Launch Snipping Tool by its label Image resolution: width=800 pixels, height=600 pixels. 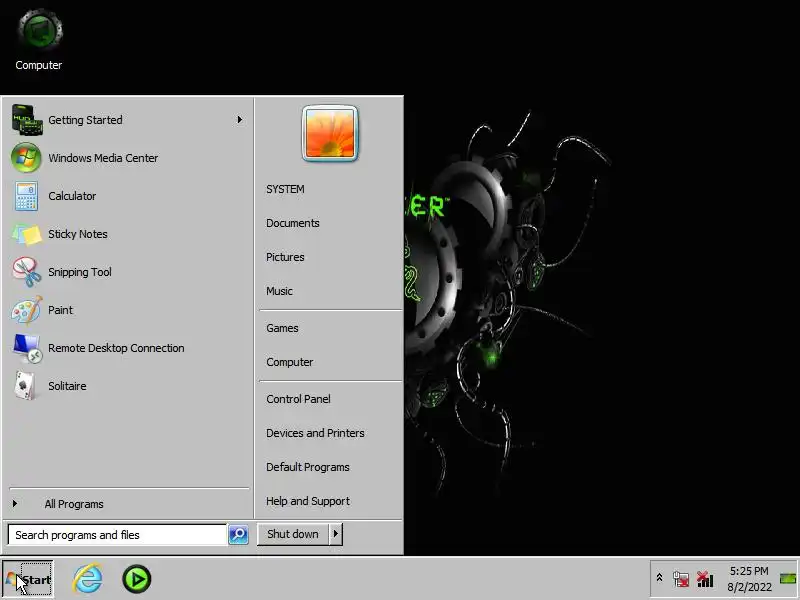click(80, 272)
